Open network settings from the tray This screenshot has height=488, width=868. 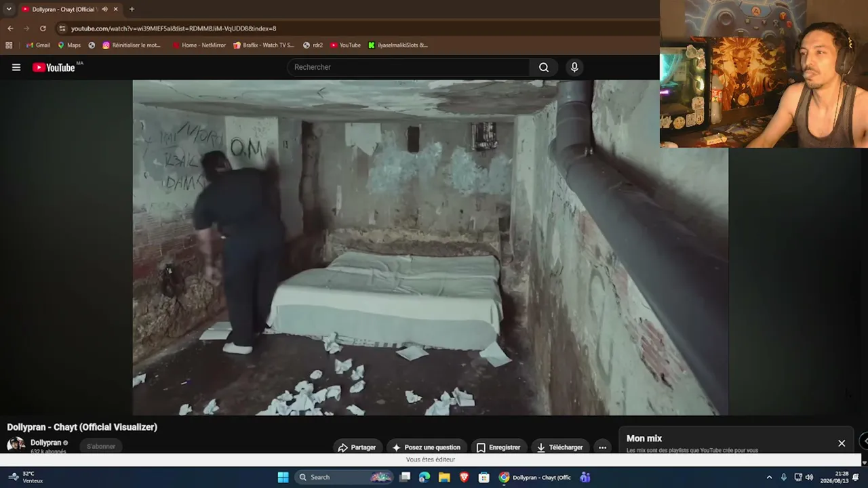[798, 477]
